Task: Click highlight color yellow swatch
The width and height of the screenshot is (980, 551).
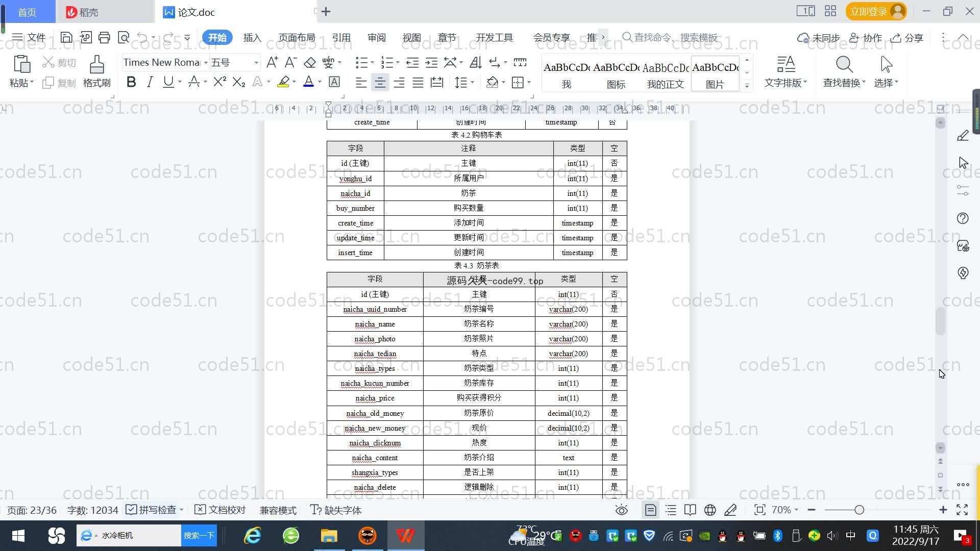Action: point(283,82)
